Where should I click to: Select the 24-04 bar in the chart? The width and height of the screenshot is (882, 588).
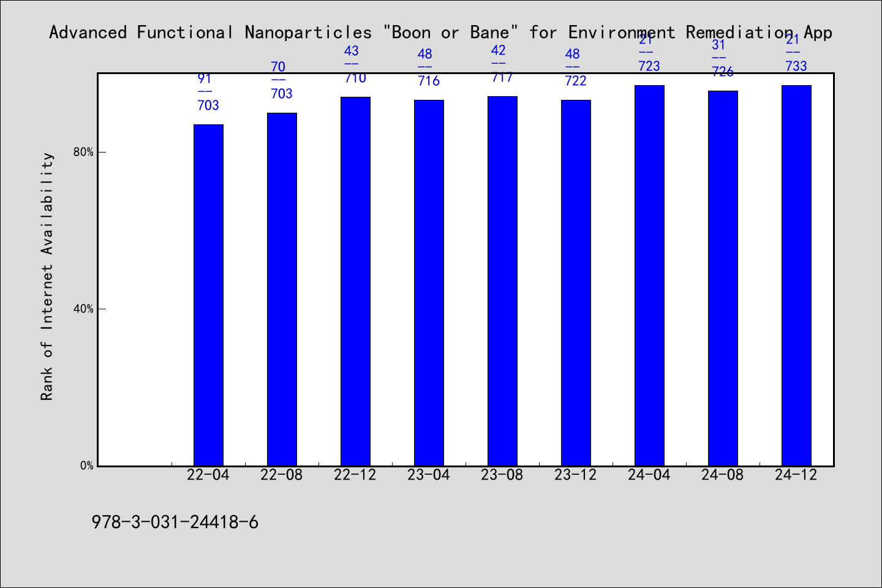(x=649, y=276)
